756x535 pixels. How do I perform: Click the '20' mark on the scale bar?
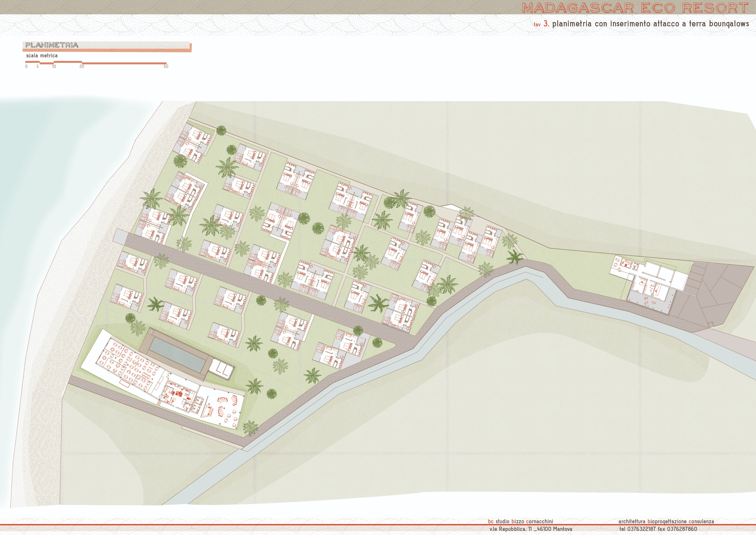pos(82,67)
